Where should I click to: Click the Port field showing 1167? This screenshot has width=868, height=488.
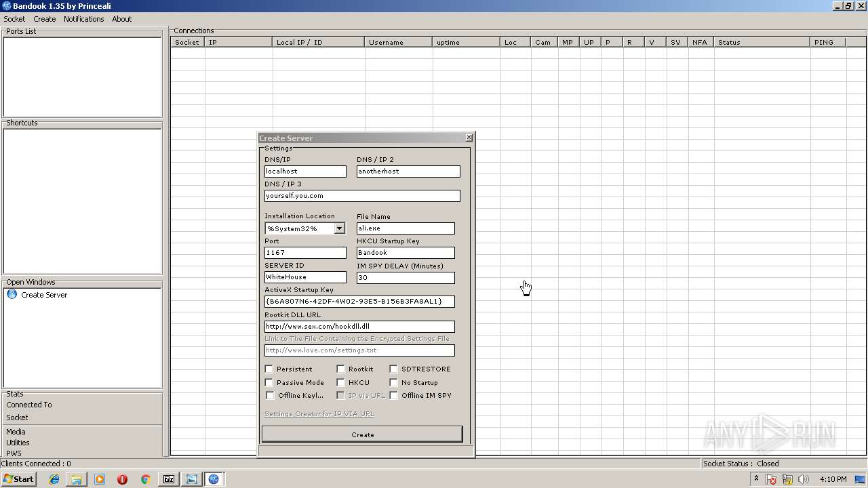pos(305,253)
